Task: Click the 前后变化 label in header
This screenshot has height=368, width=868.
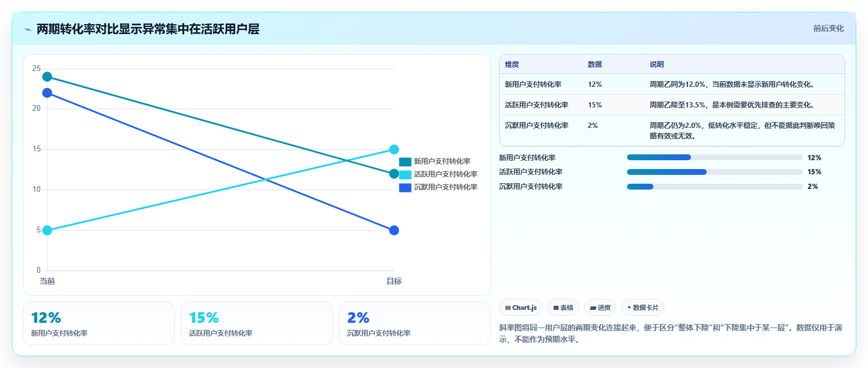Action: pyautogui.click(x=828, y=28)
